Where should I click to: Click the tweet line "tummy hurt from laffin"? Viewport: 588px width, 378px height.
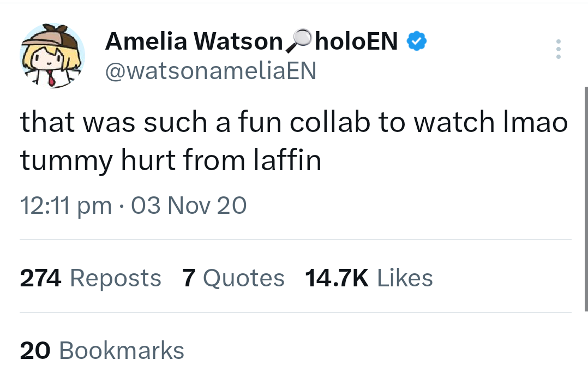coord(171,161)
